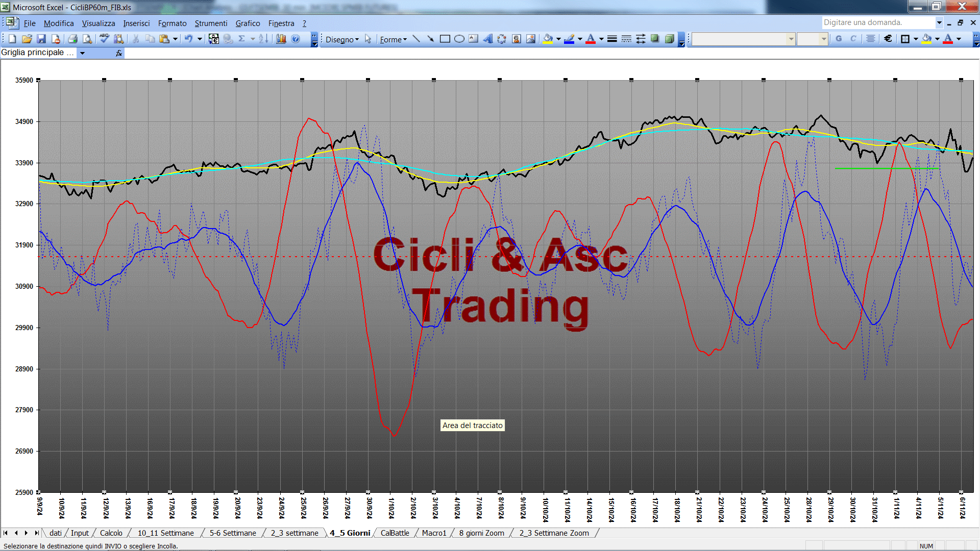Select the Arrow drawing tool

click(x=430, y=39)
